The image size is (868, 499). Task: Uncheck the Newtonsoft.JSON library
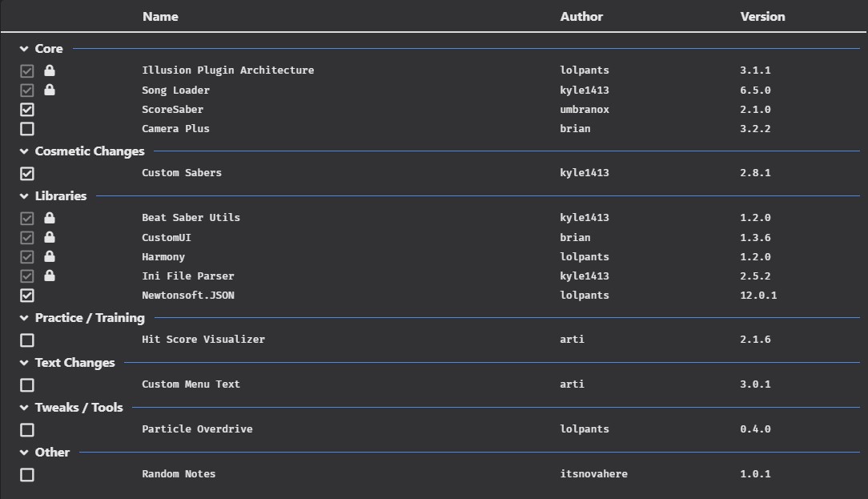27,296
